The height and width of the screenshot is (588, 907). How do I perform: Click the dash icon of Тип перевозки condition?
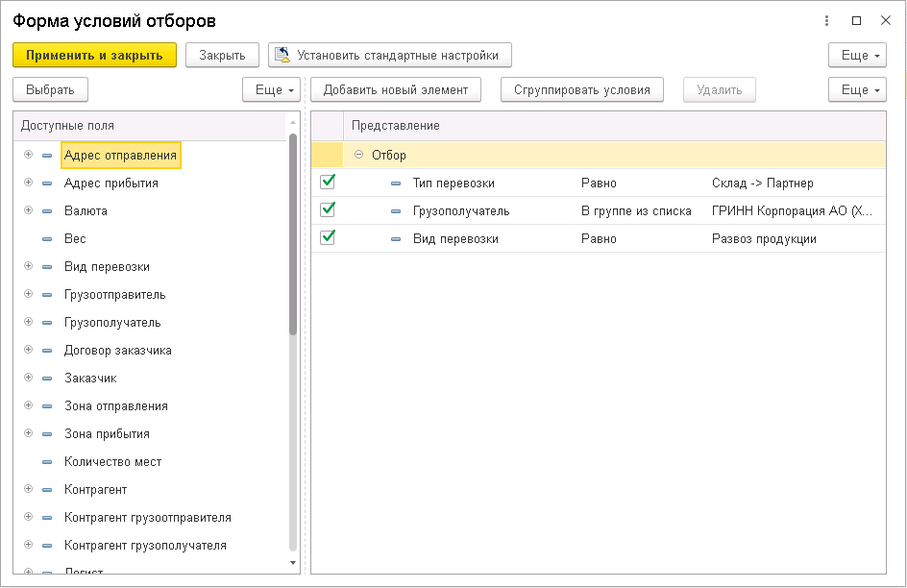click(x=396, y=183)
